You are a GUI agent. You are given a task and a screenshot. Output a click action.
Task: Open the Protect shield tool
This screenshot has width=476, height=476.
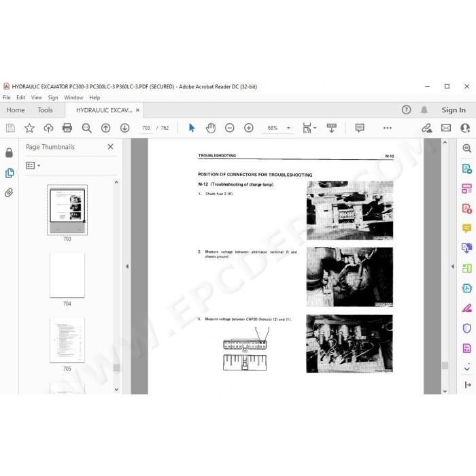[467, 328]
